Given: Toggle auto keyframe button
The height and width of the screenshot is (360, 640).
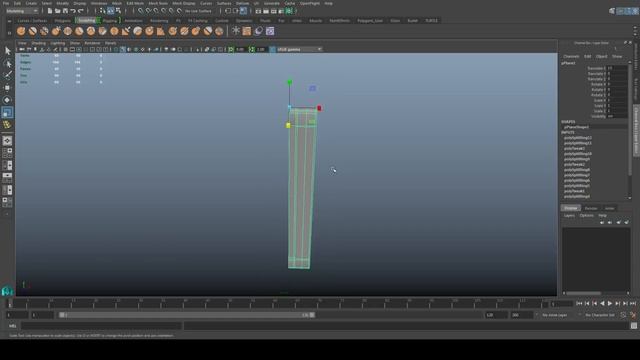Looking at the screenshot, I should 623,315.
